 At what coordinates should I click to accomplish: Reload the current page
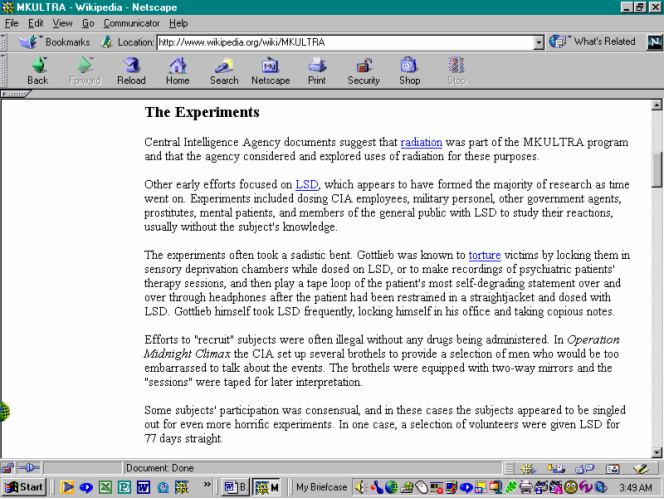pos(131,70)
